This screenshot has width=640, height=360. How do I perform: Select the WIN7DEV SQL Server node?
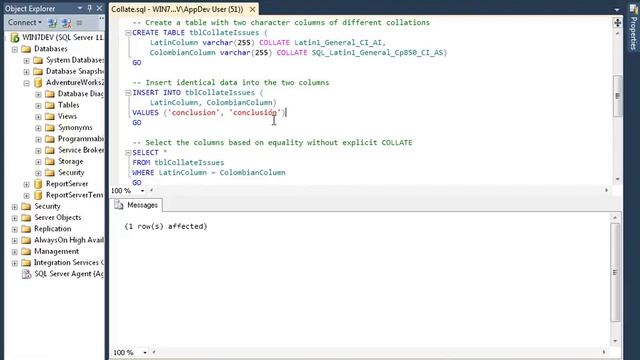click(x=62, y=38)
